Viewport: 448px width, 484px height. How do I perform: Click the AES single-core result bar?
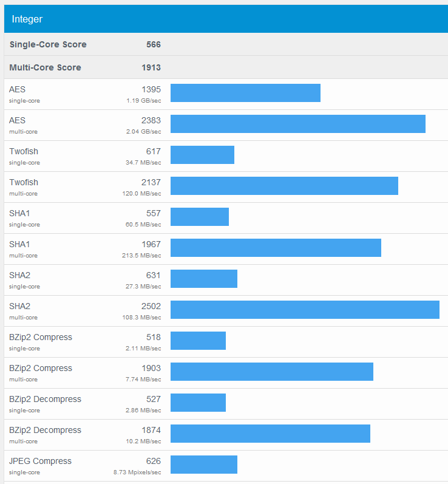point(245,93)
